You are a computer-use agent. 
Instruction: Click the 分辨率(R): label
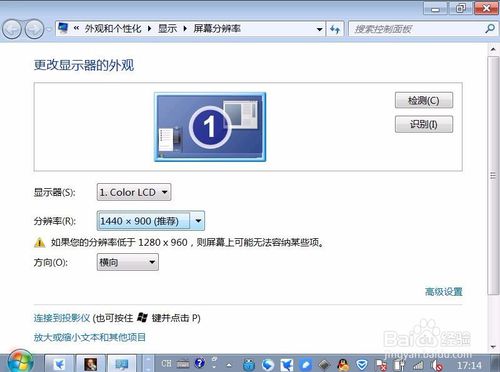click(54, 221)
